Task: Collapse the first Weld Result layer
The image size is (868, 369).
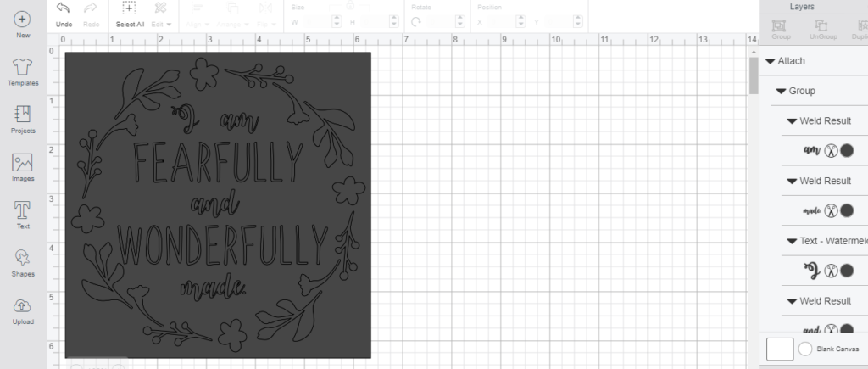Action: click(x=792, y=121)
